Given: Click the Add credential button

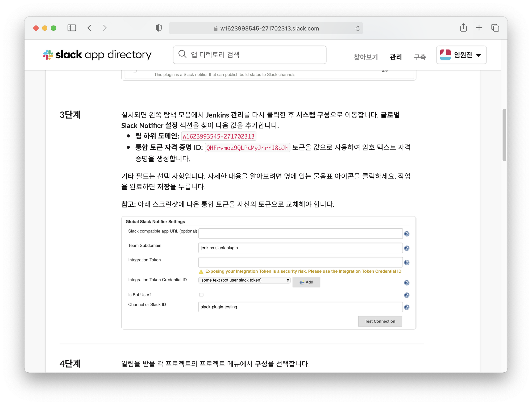Looking at the screenshot, I should 306,282.
